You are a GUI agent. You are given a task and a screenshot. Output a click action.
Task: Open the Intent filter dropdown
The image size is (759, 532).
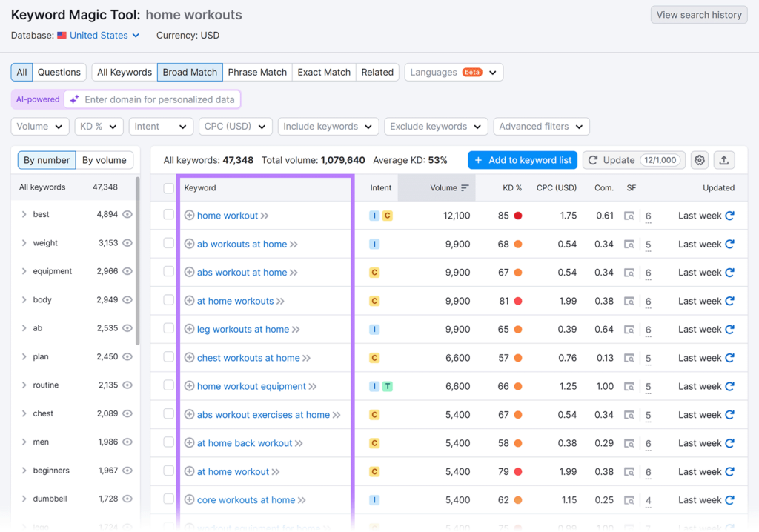click(x=161, y=127)
